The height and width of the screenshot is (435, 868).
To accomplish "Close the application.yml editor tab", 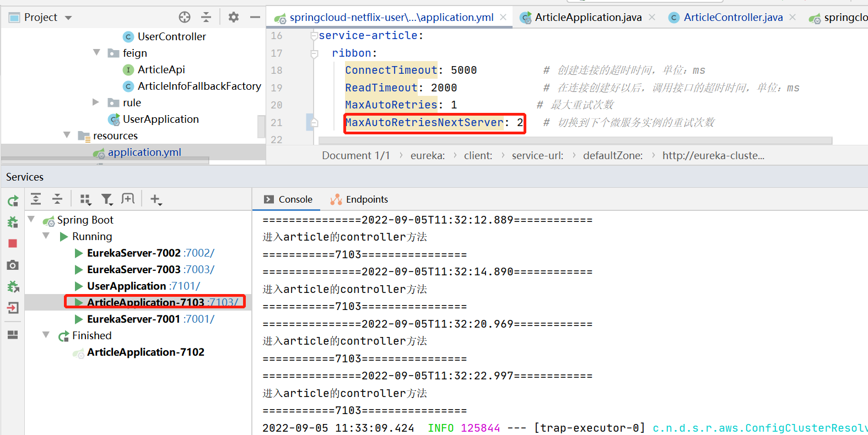I will [503, 17].
